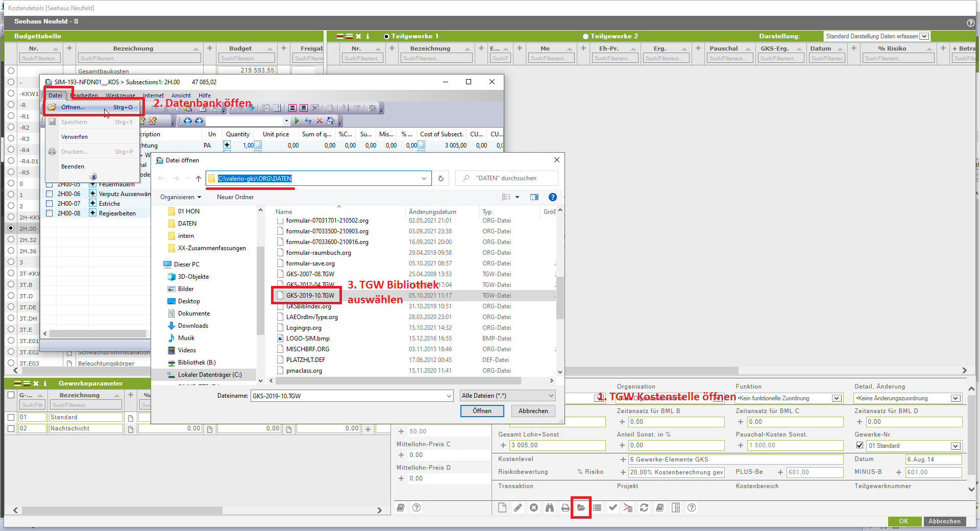This screenshot has width=980, height=531.
Task: Click the home icon in browser toolbar
Action: point(331,121)
